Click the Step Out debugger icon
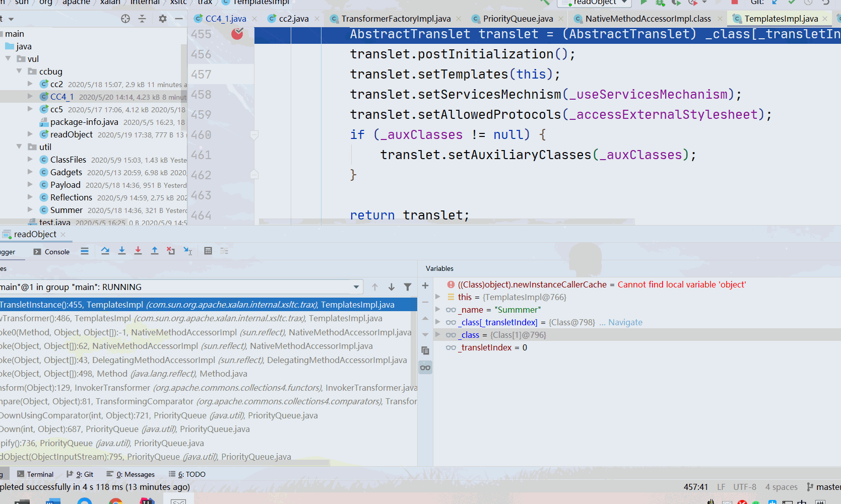Viewport: 841px width, 504px height. 155,251
